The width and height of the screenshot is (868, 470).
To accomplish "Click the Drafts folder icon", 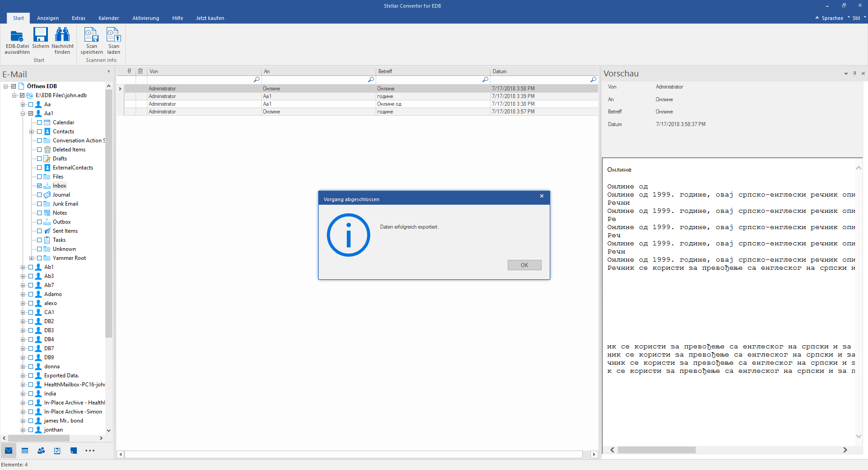I will pyautogui.click(x=47, y=159).
